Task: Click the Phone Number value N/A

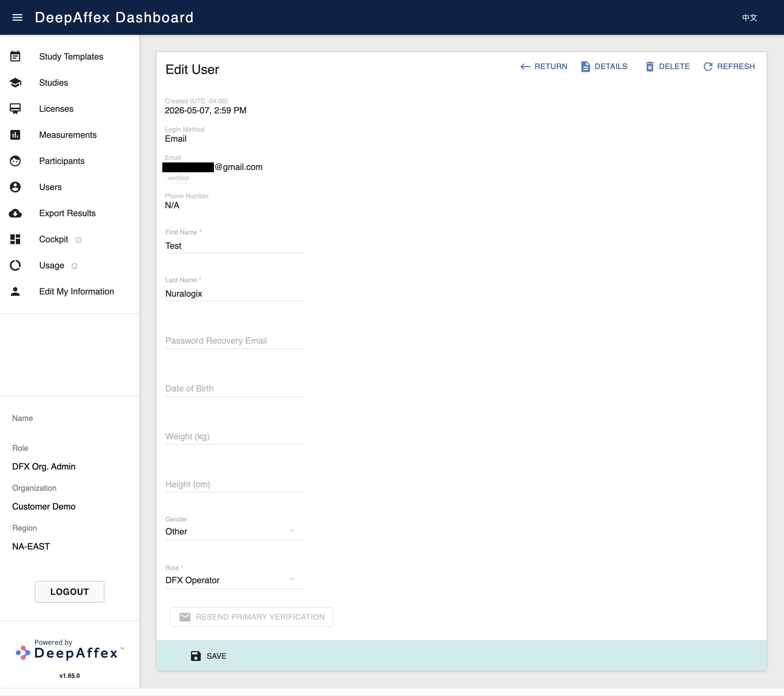Action: (x=172, y=206)
